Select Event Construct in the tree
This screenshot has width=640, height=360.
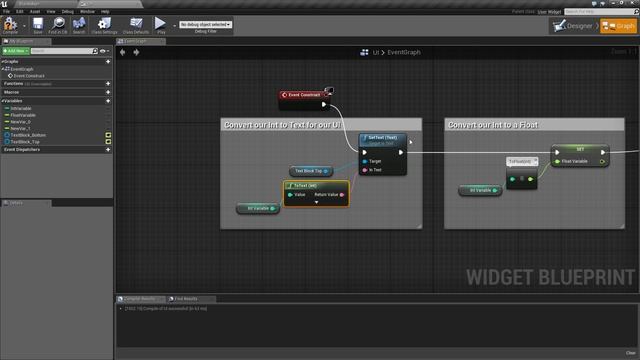point(27,76)
